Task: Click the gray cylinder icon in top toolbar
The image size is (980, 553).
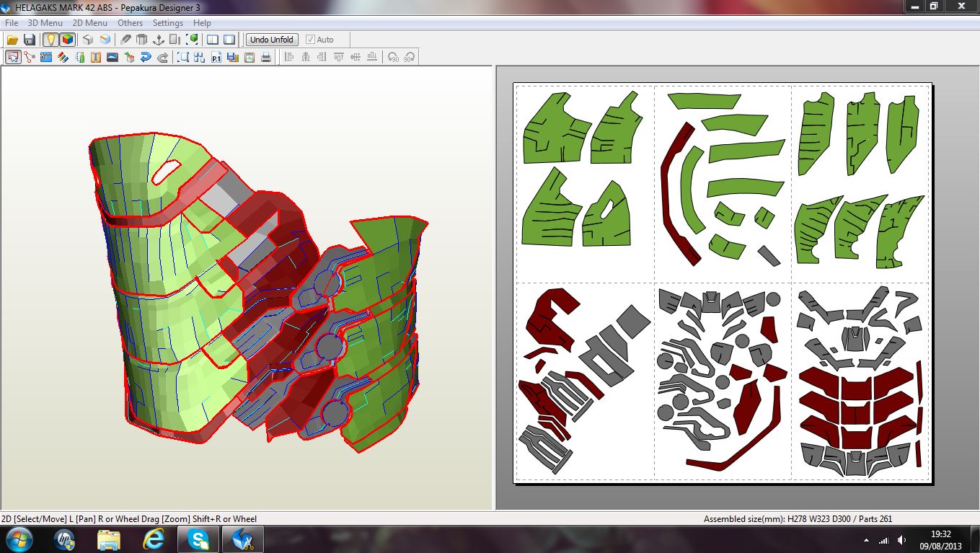Action: [x=142, y=40]
